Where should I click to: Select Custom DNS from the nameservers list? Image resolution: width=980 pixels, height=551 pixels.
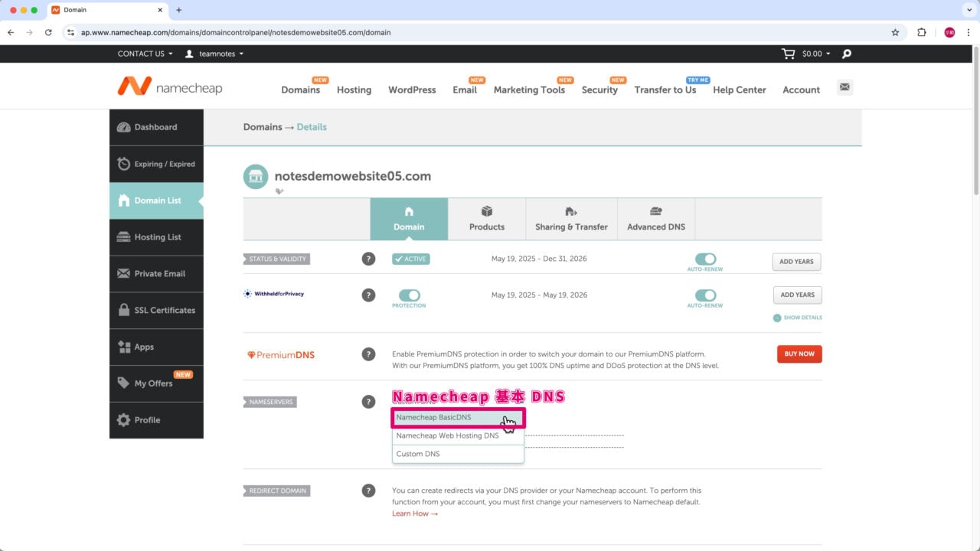tap(418, 453)
